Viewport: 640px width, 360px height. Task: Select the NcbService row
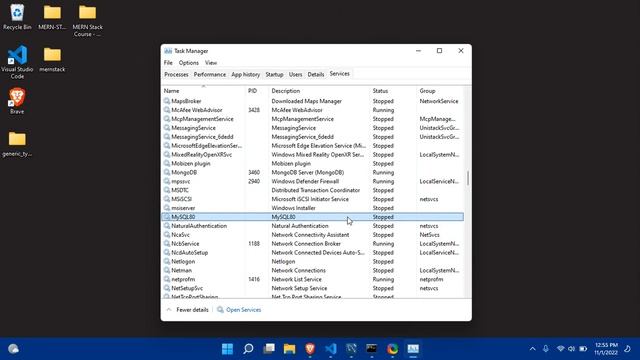click(313, 244)
